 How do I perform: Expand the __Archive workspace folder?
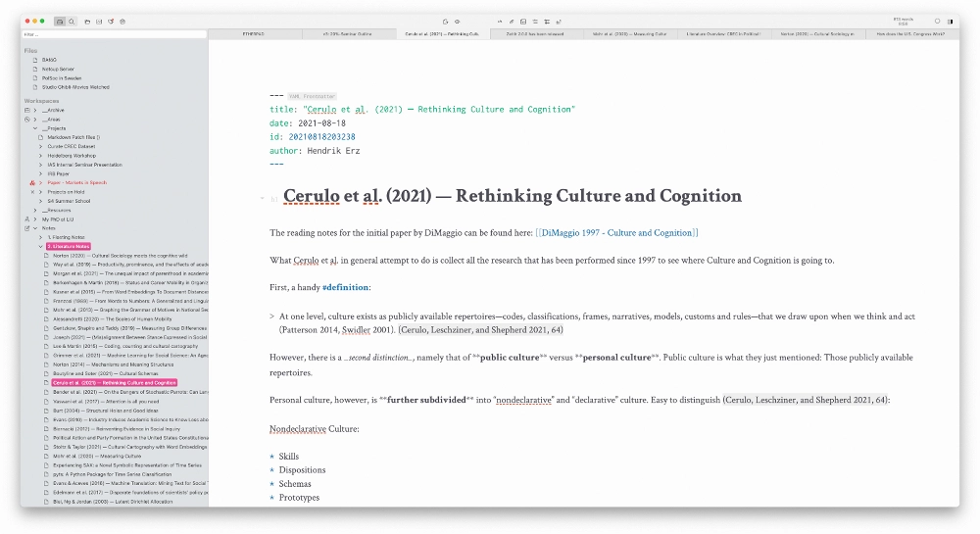35,110
